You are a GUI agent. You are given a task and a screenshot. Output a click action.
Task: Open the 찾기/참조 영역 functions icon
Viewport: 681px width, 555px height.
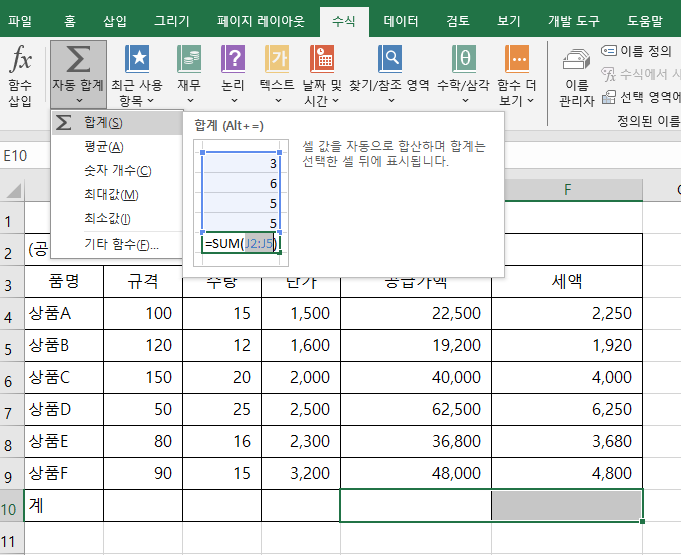[x=390, y=59]
